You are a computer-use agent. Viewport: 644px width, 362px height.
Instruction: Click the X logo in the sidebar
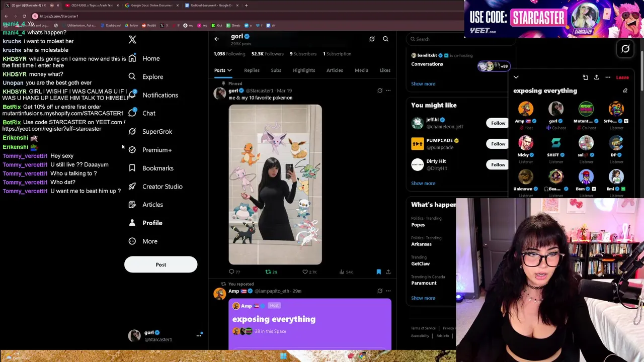click(132, 40)
